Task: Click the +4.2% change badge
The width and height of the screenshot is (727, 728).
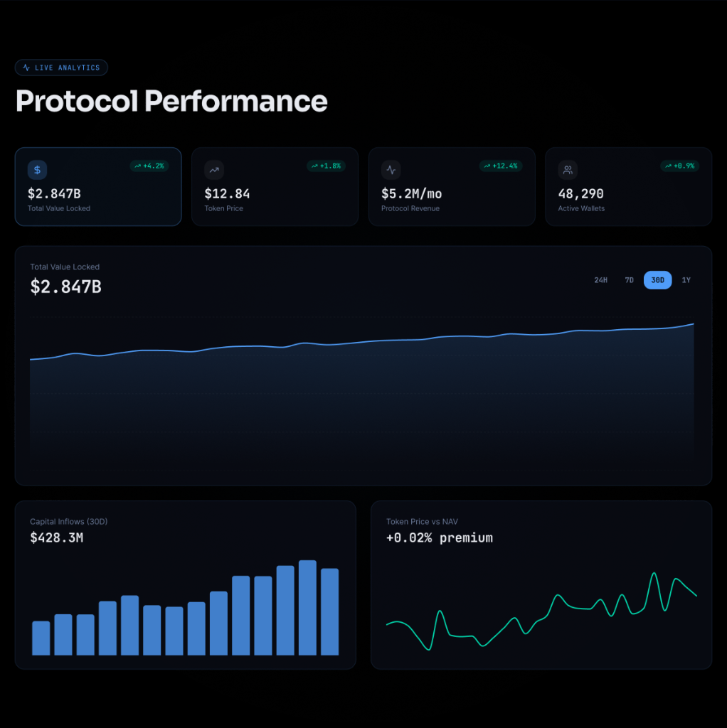Action: point(149,166)
